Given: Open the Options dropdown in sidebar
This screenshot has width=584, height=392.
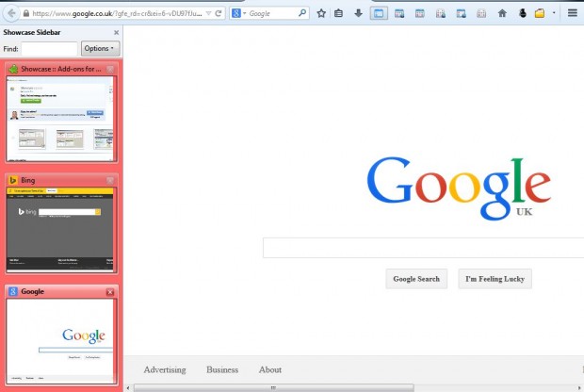Looking at the screenshot, I should click(100, 48).
